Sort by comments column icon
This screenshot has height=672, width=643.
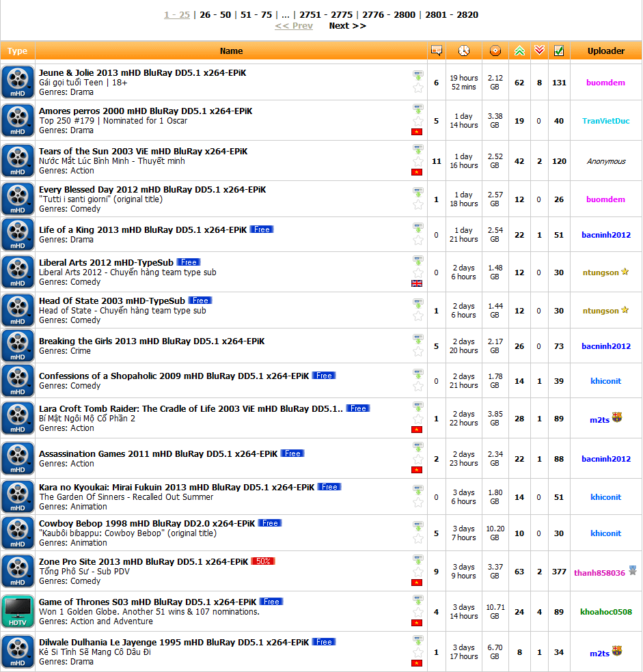pyautogui.click(x=436, y=51)
